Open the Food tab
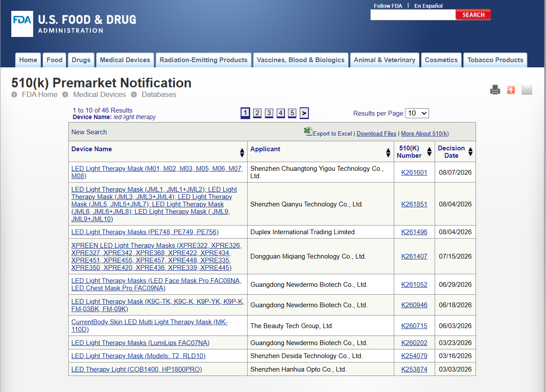Viewport: 546px width, 392px height. [x=54, y=60]
